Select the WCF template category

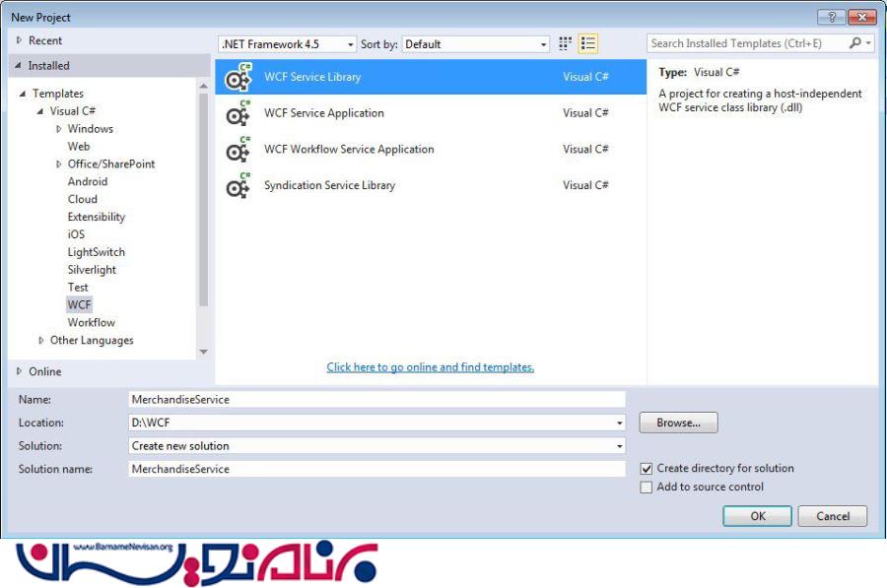click(x=79, y=304)
